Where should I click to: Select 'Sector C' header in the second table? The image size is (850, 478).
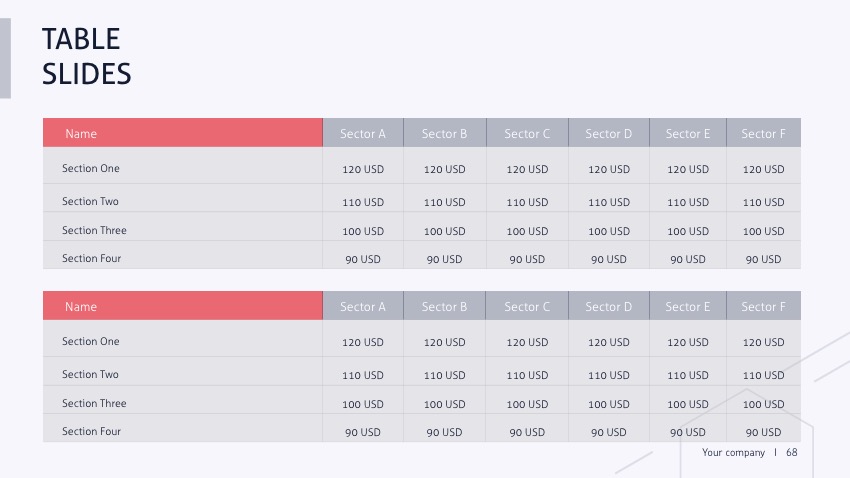[527, 307]
